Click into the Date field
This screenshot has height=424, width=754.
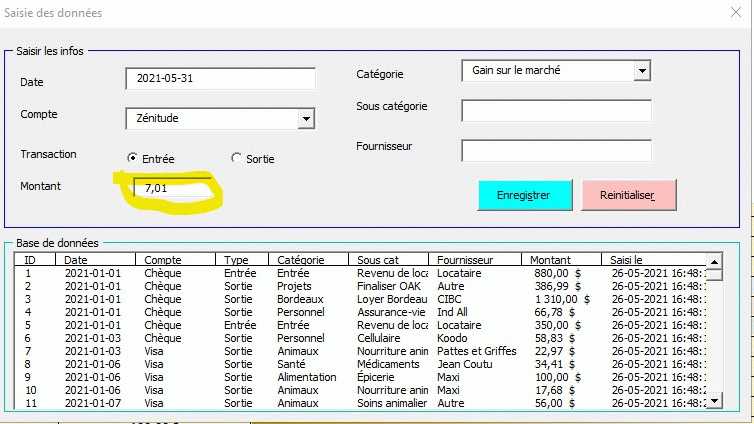click(x=220, y=78)
